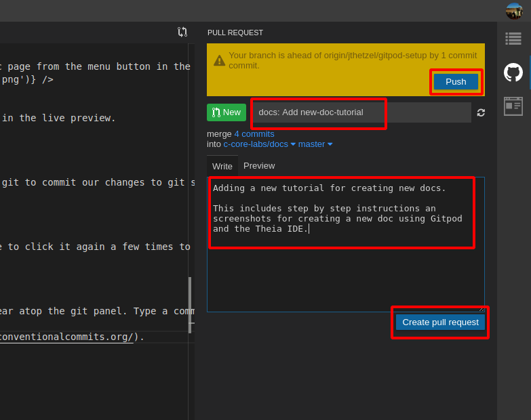This screenshot has width=531, height=420.
Task: Click the PULL REQUEST panel heading
Action: tap(235, 33)
